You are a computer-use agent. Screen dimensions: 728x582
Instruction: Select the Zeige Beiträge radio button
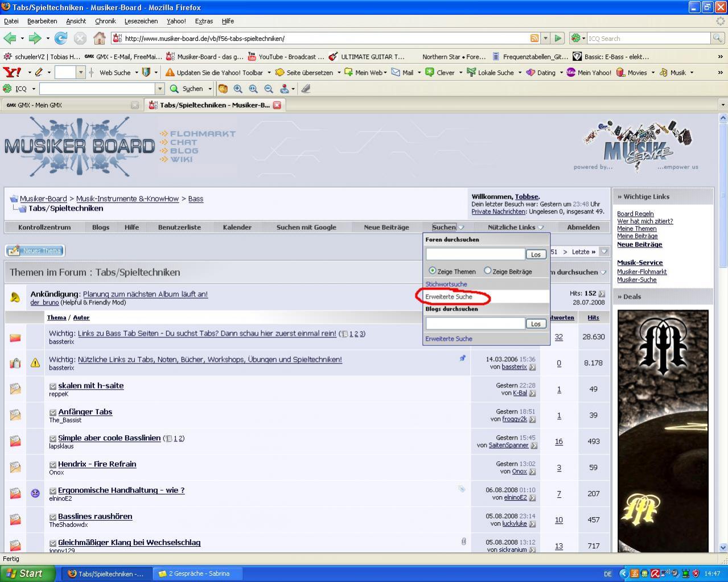pos(487,271)
